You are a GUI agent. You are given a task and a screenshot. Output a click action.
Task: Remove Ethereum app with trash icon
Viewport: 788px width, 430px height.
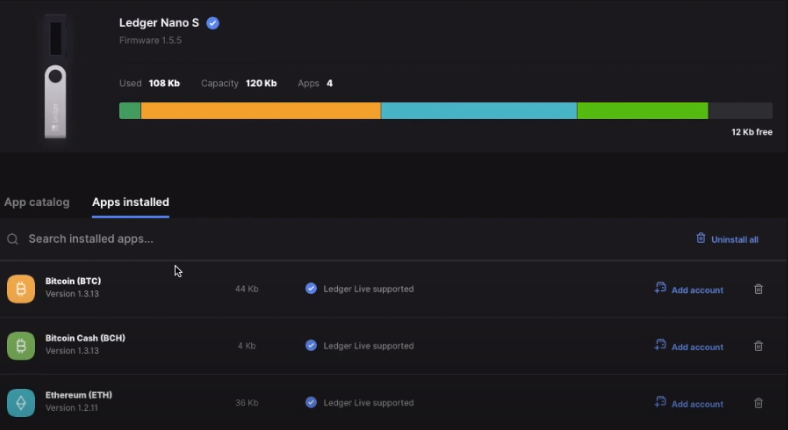click(x=758, y=403)
